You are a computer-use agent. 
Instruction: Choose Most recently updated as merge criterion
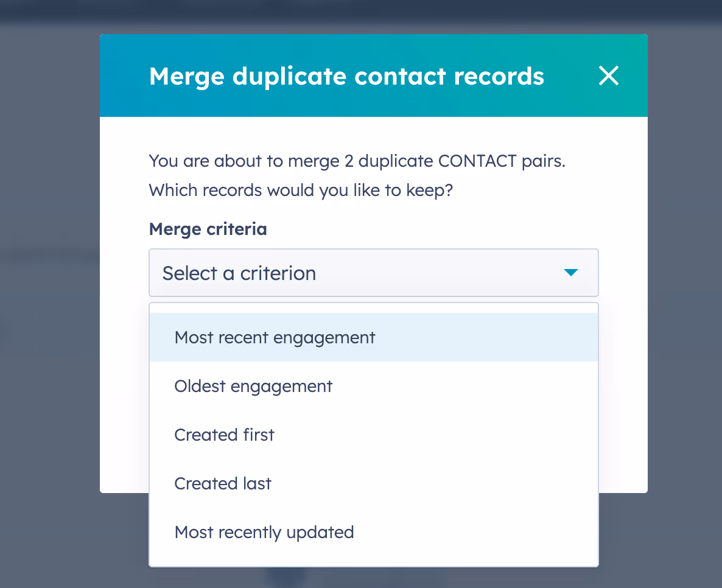click(264, 532)
